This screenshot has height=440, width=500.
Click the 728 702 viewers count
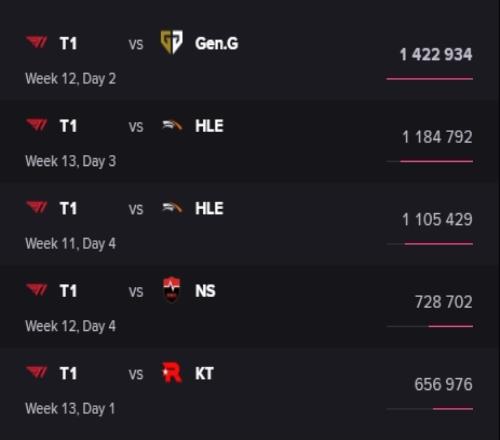tap(444, 302)
